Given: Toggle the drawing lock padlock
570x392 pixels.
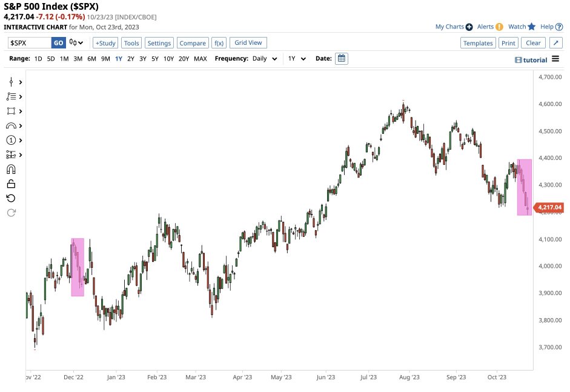Looking at the screenshot, I should [11, 184].
